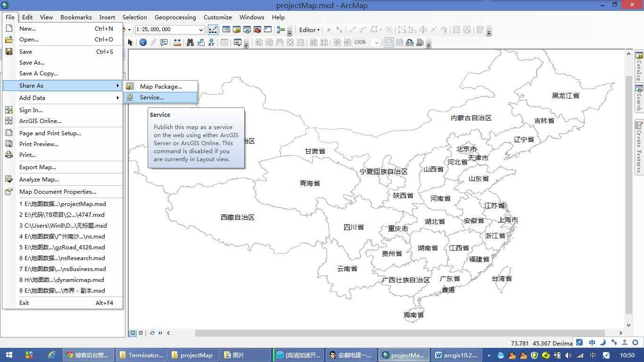The width and height of the screenshot is (644, 362).
Task: Choose Print Preview... menu entry
Action: [63, 144]
